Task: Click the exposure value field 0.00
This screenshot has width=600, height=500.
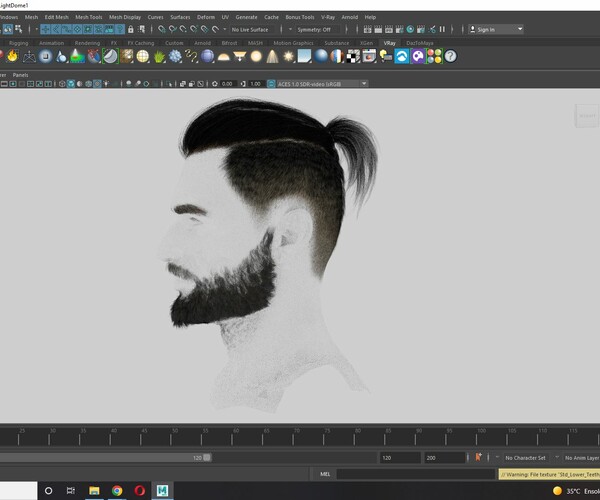Action: click(x=227, y=84)
